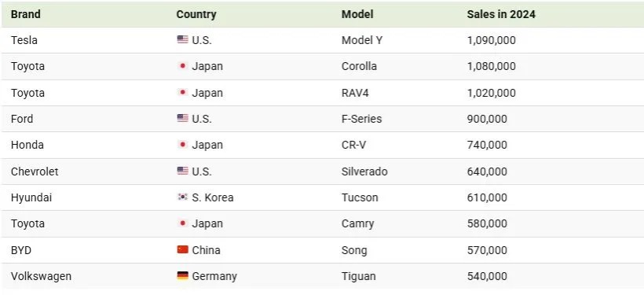Select the 1,090,000 sales value
The height and width of the screenshot is (295, 644).
[491, 40]
